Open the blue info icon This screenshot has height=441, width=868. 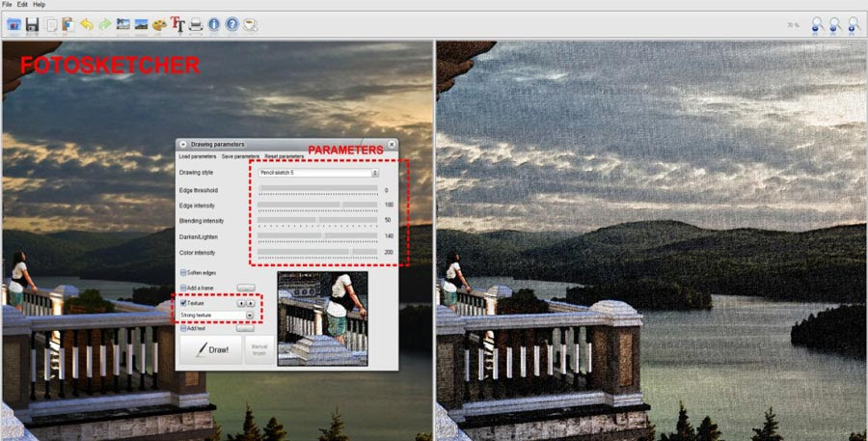[214, 24]
